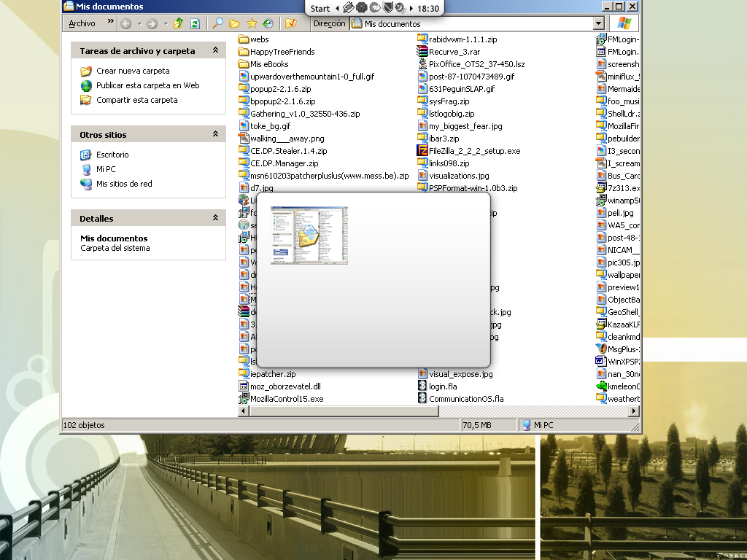Select the moz_oborzevatel.dll file icon
The image size is (747, 560).
244,386
